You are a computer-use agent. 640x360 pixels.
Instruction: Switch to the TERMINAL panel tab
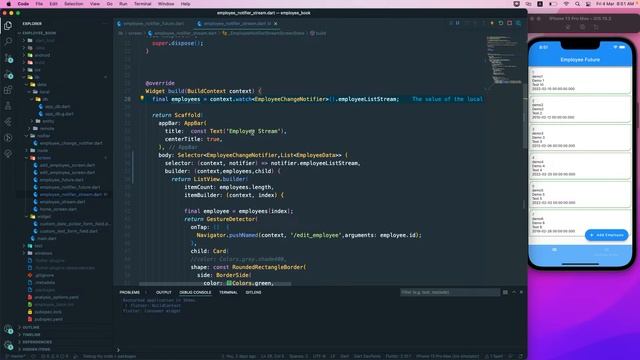(228, 292)
